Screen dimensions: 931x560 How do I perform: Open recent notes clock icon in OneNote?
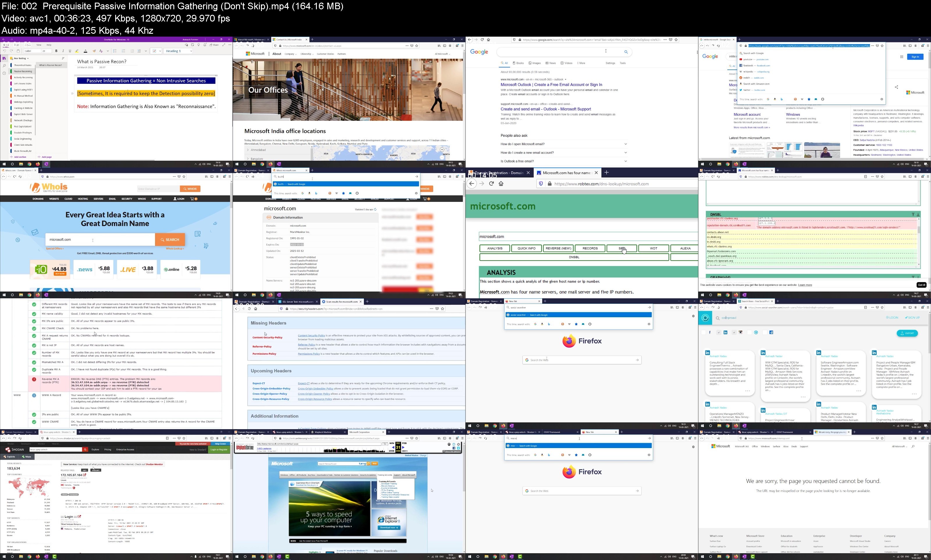pyautogui.click(x=4, y=73)
